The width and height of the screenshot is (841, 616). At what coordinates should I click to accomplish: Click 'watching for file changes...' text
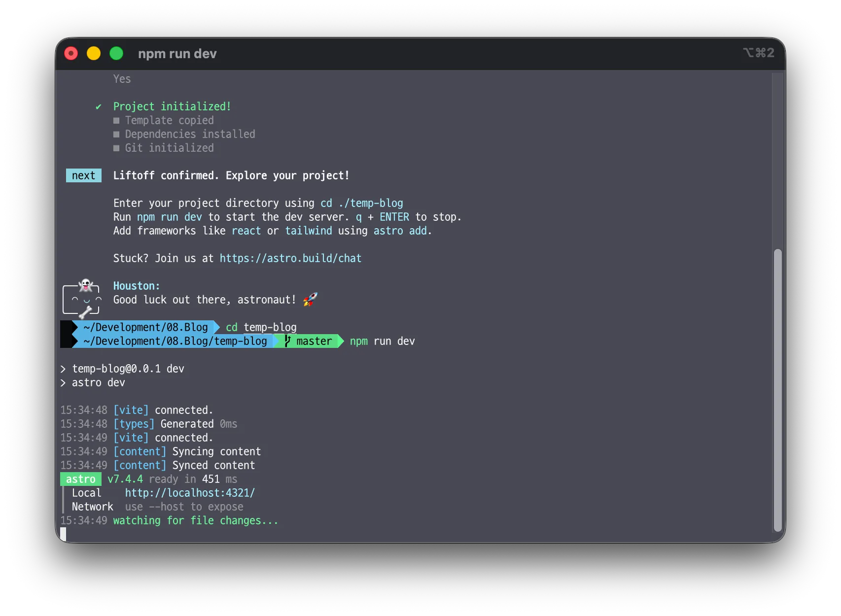(196, 520)
